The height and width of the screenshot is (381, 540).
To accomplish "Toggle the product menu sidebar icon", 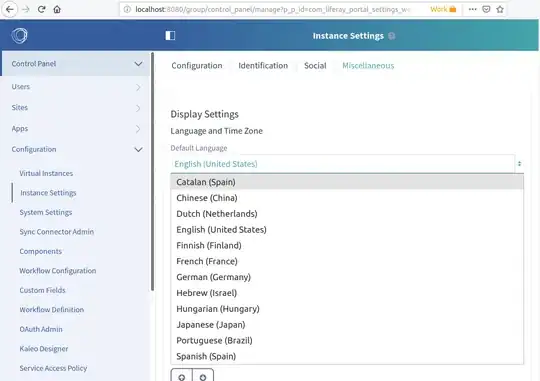I will click(170, 35).
